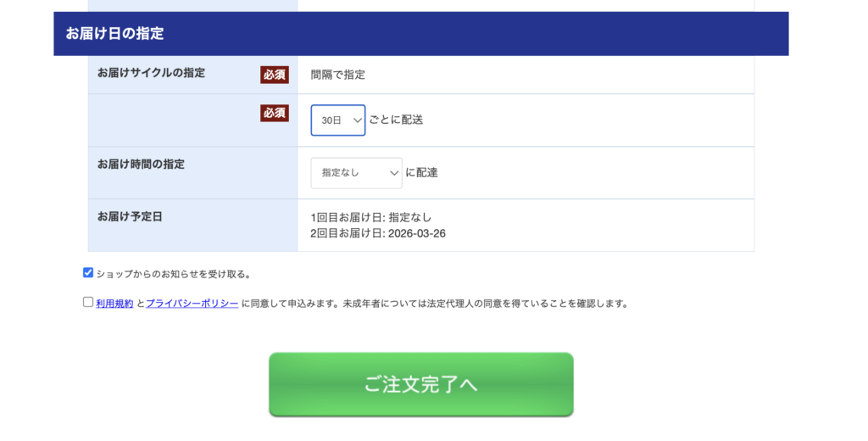Expand the 指定なし delivery time dropdown
This screenshot has width=868, height=441.
pyautogui.click(x=356, y=173)
